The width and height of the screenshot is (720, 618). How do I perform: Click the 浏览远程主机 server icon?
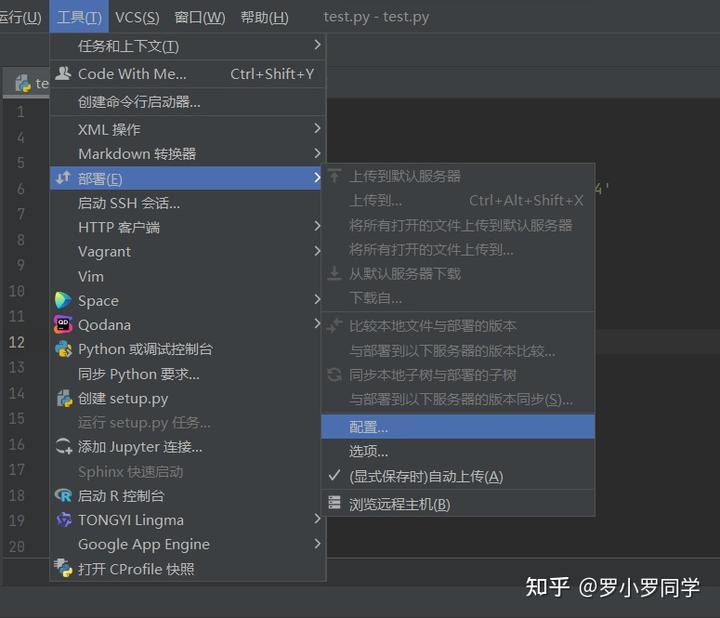[x=334, y=504]
